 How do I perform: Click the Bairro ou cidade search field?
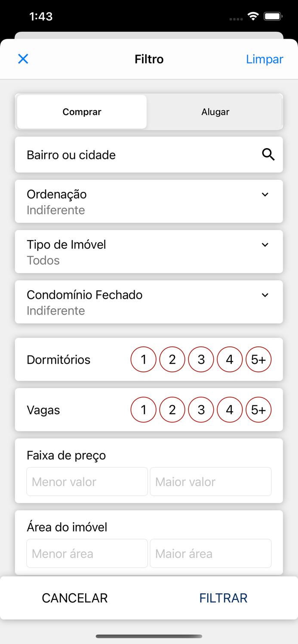click(x=138, y=155)
